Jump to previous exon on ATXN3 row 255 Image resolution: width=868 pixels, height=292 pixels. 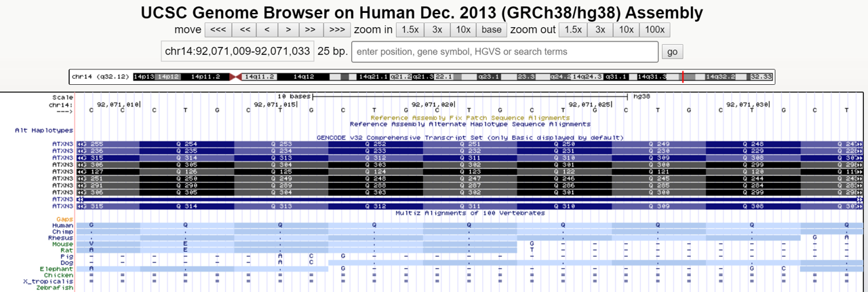81,144
